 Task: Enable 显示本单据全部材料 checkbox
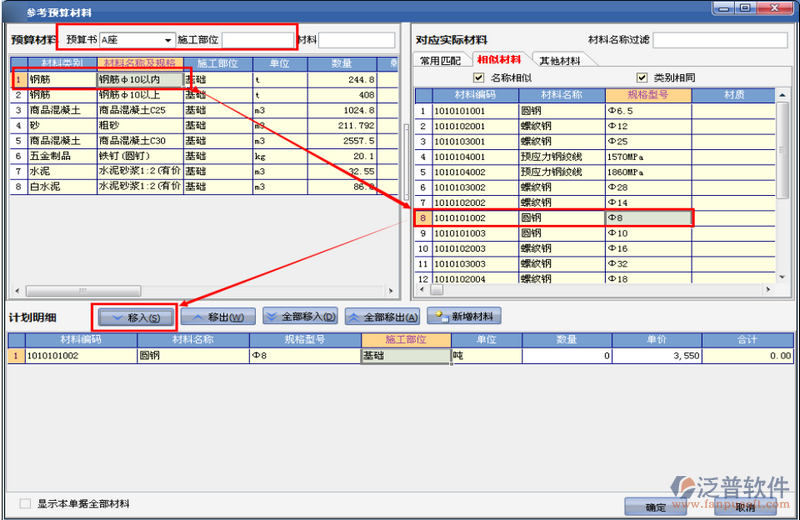click(26, 504)
